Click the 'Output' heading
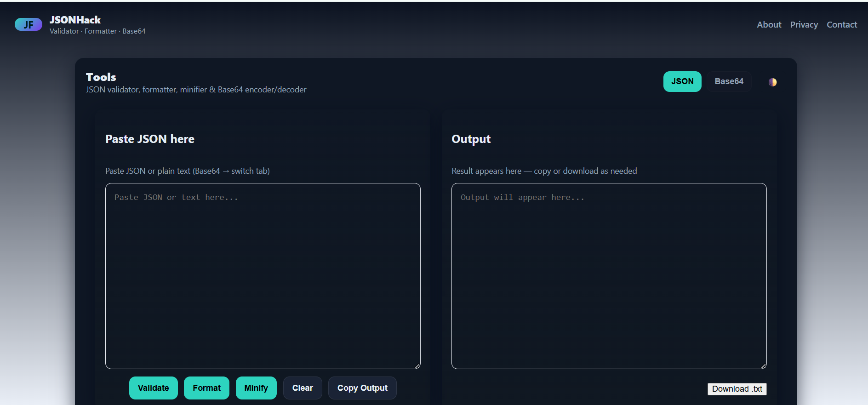Viewport: 868px width, 405px height. (x=471, y=139)
